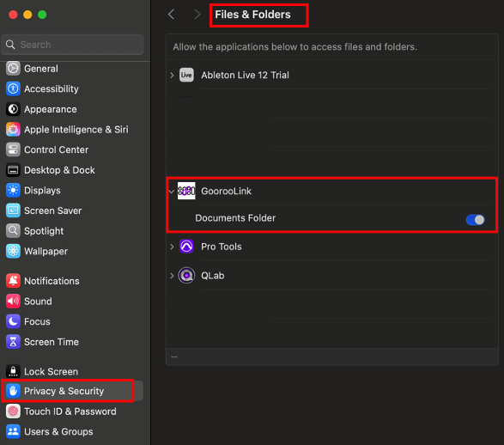Click the Focus moon icon
The image size is (504, 445).
13,321
